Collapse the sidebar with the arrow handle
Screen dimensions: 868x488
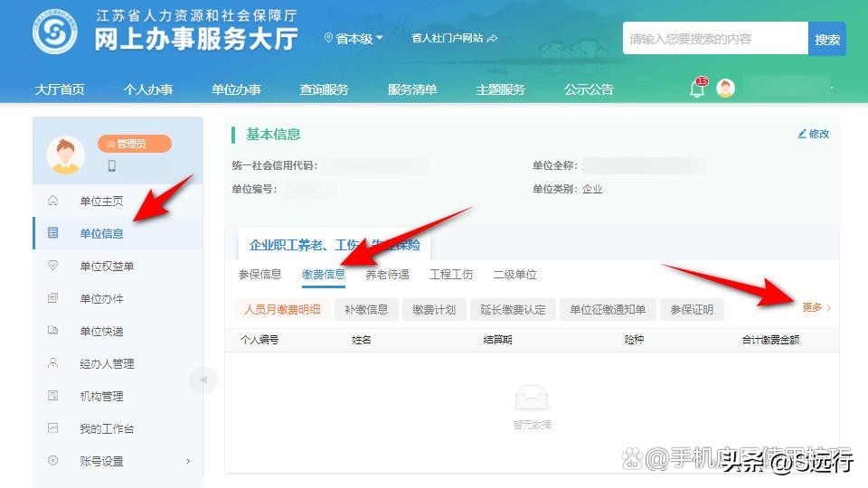[203, 380]
